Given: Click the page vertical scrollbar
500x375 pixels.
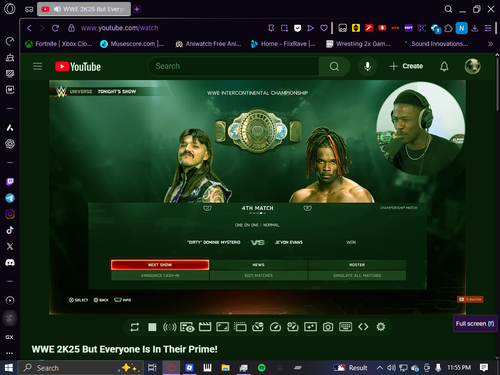Looking at the screenshot, I should (x=497, y=85).
